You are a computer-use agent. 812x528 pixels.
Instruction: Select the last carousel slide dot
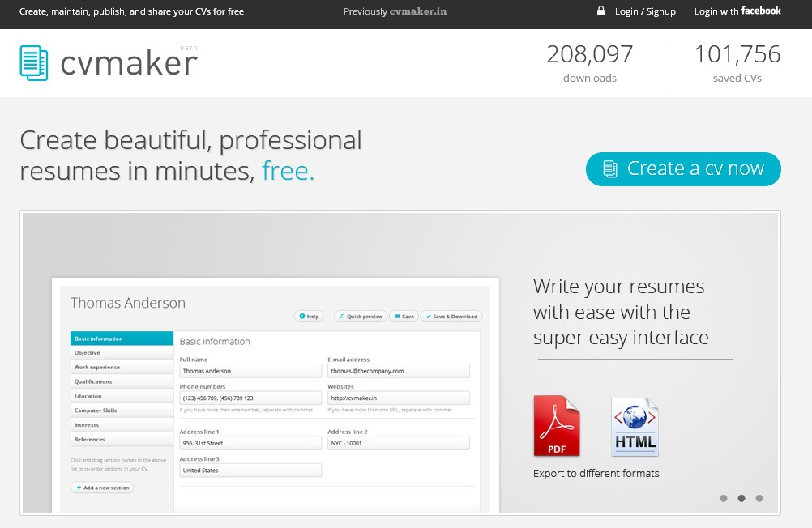759,498
